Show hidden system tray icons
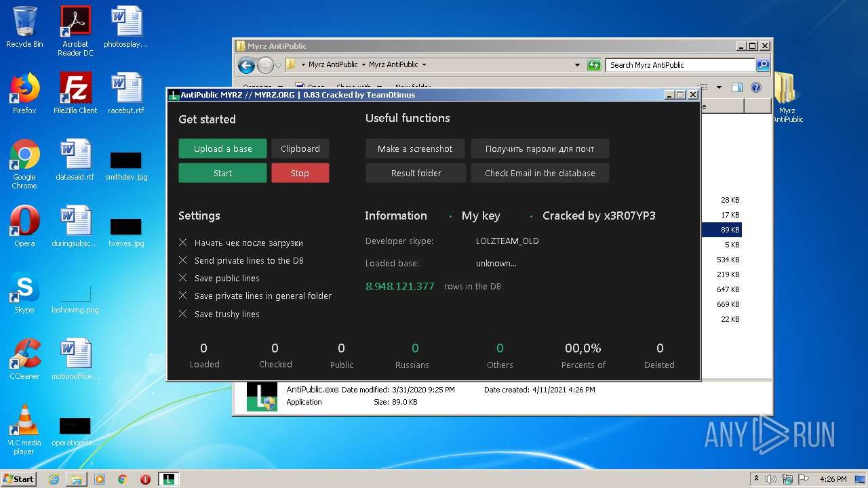 click(757, 479)
